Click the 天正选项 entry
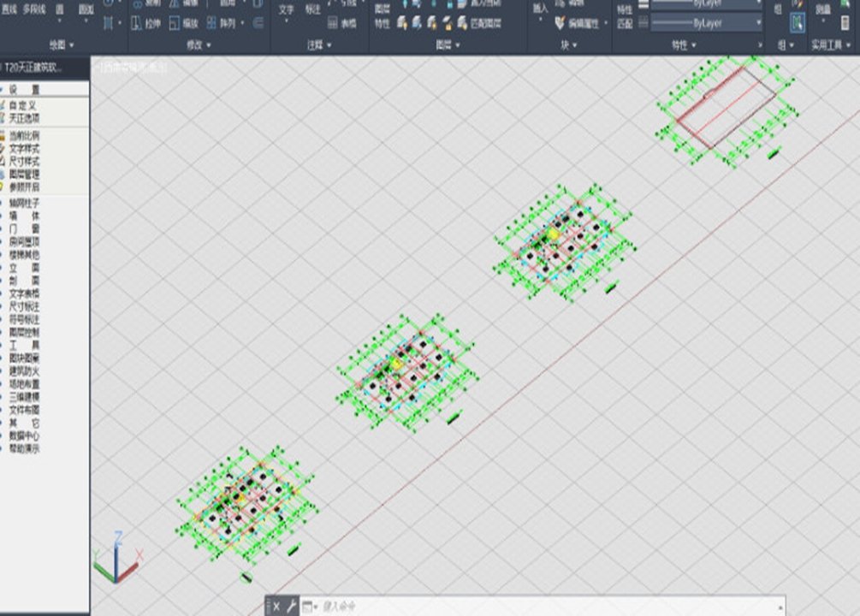860x616 pixels. click(24, 118)
